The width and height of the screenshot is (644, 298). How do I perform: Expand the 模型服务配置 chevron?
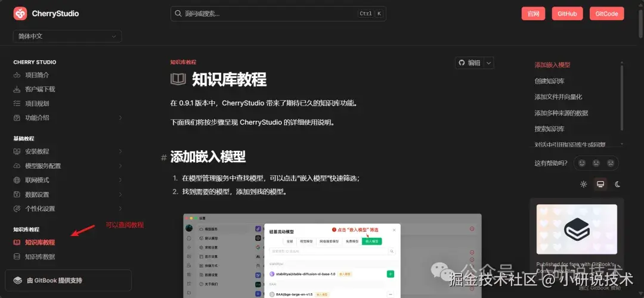coord(120,166)
